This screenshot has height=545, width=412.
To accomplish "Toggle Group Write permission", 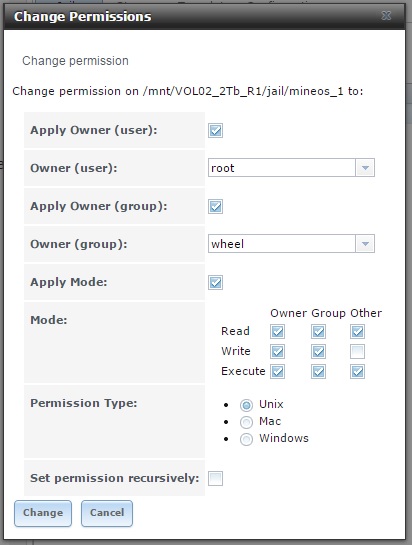I will [318, 351].
